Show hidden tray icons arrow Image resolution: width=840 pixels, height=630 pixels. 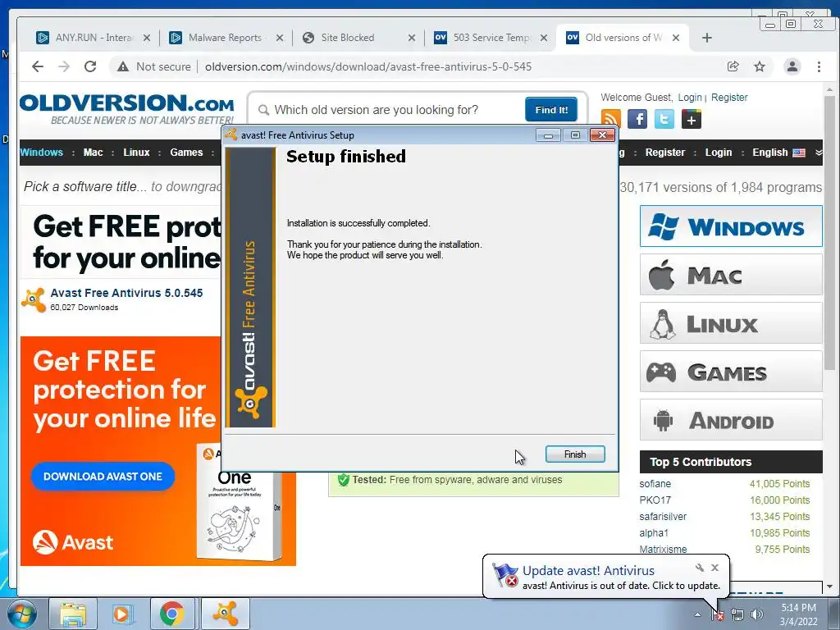697,615
